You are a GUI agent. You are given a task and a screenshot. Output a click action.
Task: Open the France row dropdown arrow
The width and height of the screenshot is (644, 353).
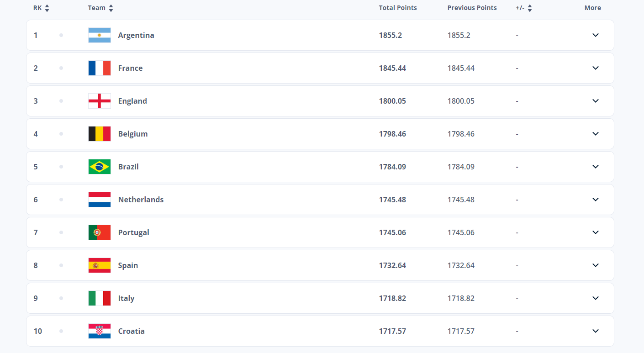pyautogui.click(x=595, y=68)
